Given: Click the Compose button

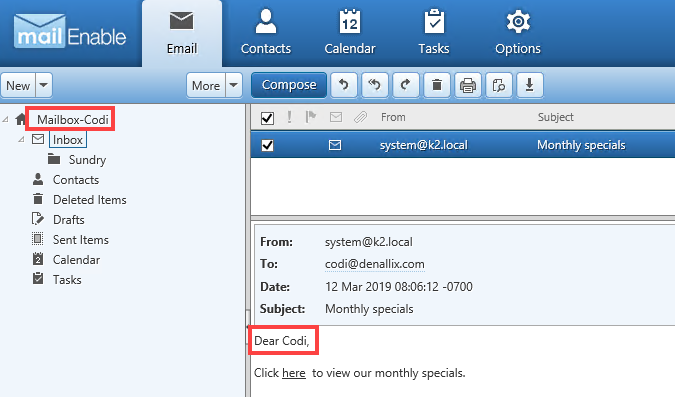Looking at the screenshot, I should (x=289, y=85).
